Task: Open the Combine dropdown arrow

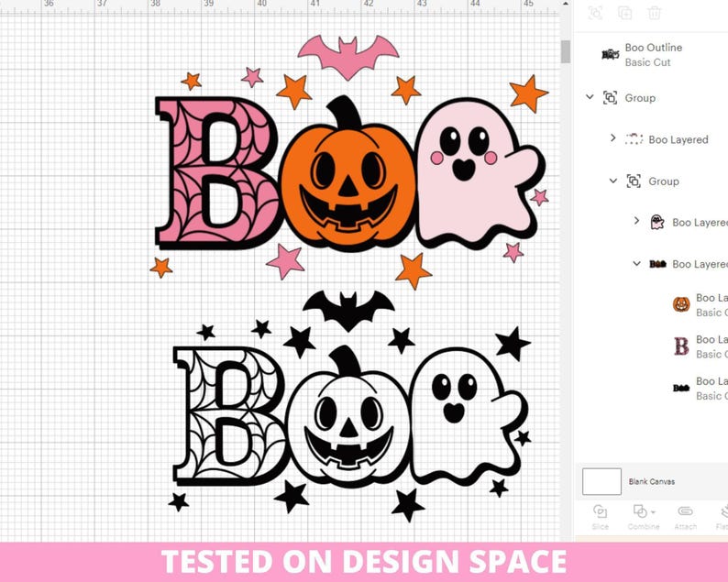Action: pos(653,512)
